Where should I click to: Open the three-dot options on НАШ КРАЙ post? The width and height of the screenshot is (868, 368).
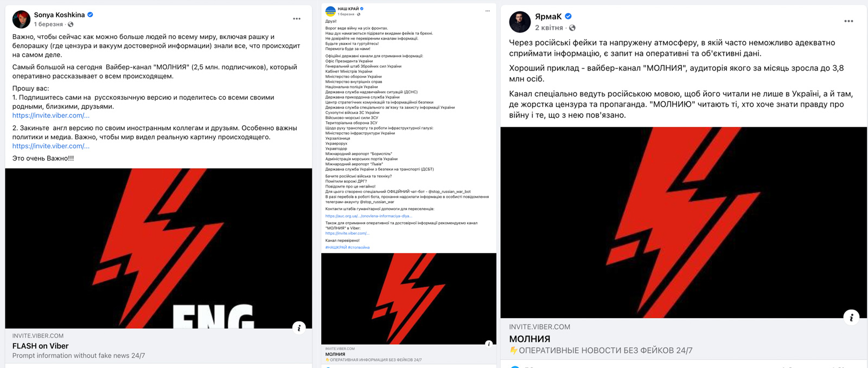coord(487,11)
